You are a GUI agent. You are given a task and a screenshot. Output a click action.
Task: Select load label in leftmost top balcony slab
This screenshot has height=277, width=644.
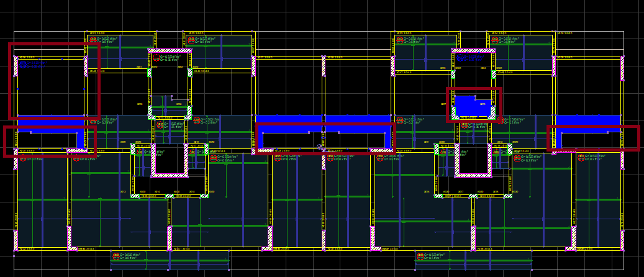104,40
